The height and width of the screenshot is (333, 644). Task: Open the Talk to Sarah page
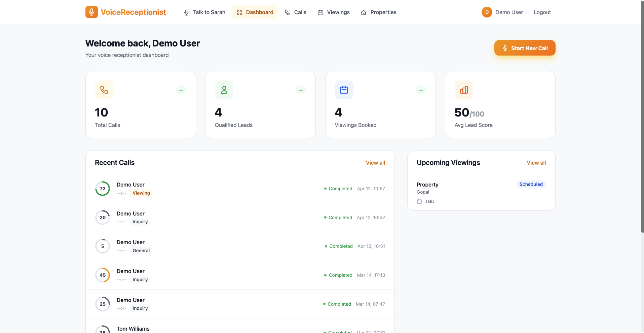pyautogui.click(x=204, y=12)
